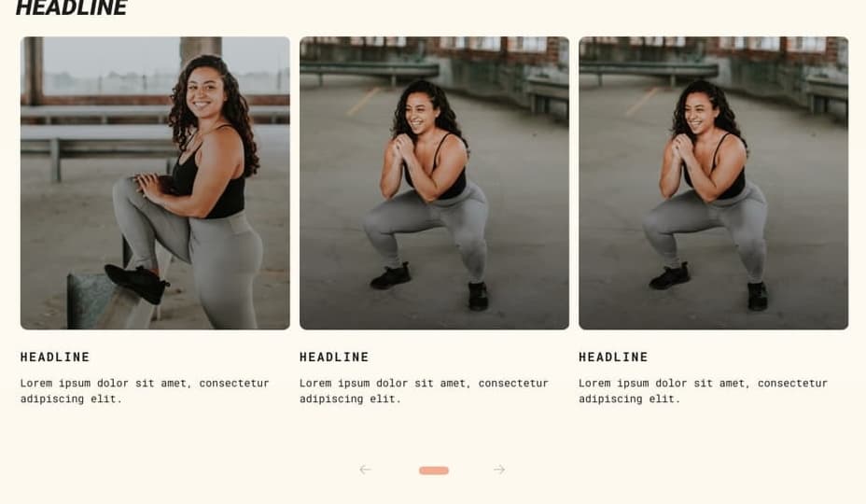The image size is (866, 504).
Task: Open first photo of woman stretching leg
Action: (x=155, y=183)
